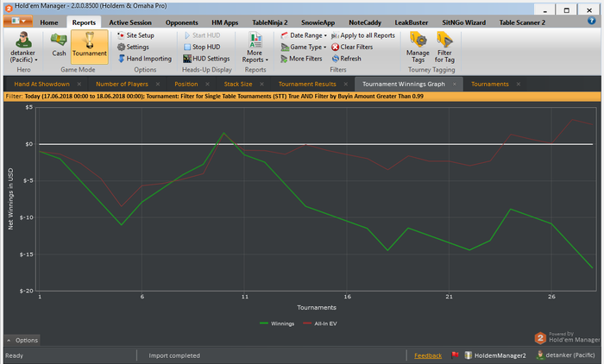Open the LeakBuster tab
The height and width of the screenshot is (364, 604).
(411, 22)
